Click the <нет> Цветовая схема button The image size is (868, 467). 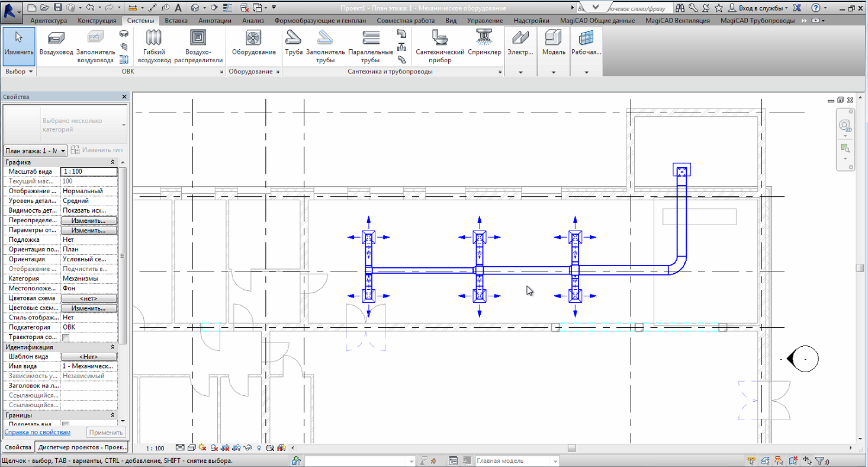pyautogui.click(x=89, y=298)
